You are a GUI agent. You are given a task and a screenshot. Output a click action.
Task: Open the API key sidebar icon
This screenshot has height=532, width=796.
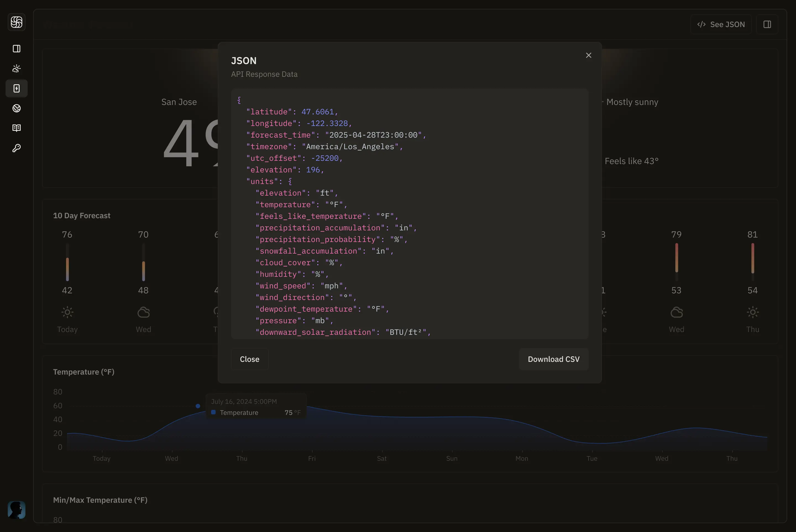pos(16,148)
